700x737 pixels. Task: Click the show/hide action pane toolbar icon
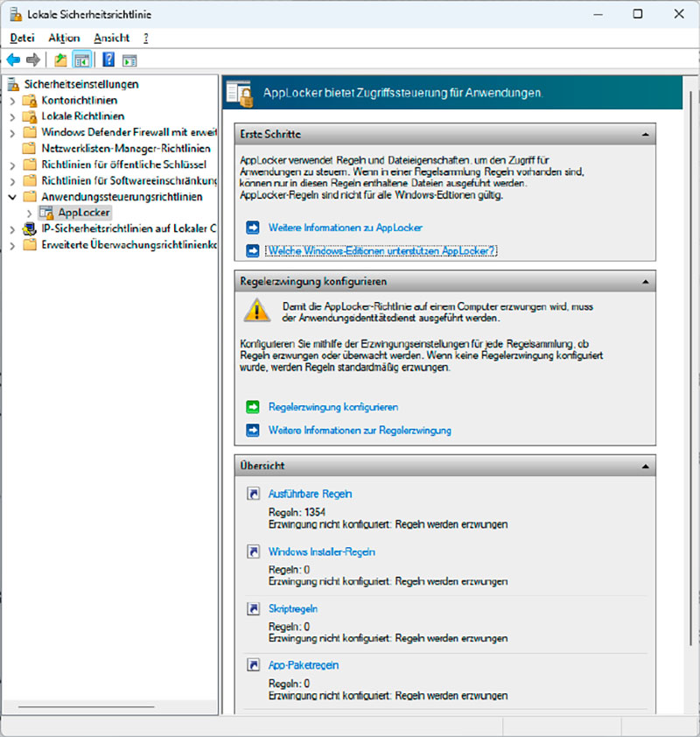[x=129, y=60]
